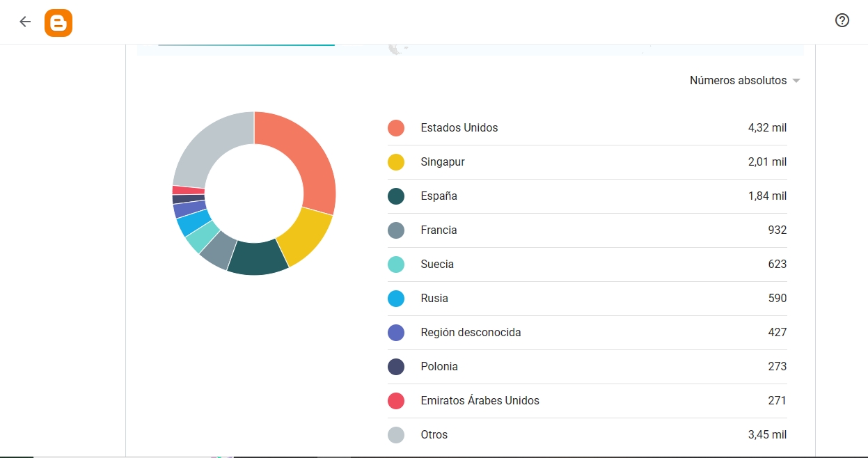Click the Rusia blue legend dot

(x=396, y=299)
